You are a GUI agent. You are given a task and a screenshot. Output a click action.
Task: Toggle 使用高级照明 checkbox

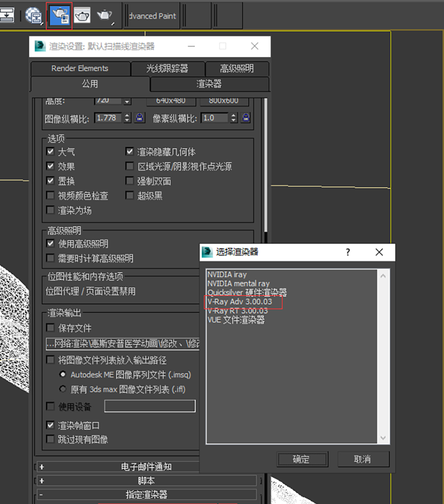tap(50, 243)
